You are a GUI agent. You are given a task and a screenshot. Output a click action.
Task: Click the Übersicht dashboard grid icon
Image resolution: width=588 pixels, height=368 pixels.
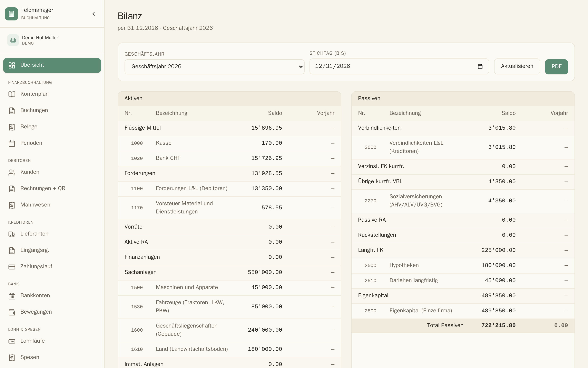(x=12, y=65)
